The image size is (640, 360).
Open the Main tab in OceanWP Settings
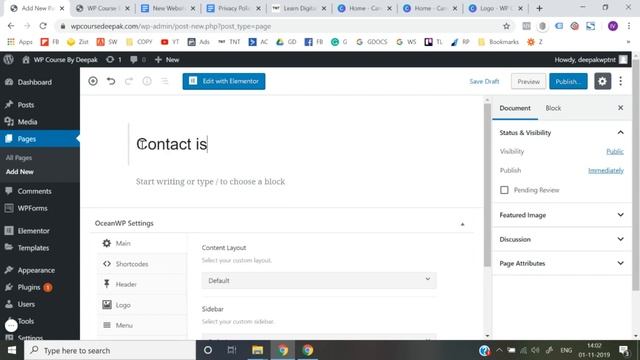click(142, 243)
